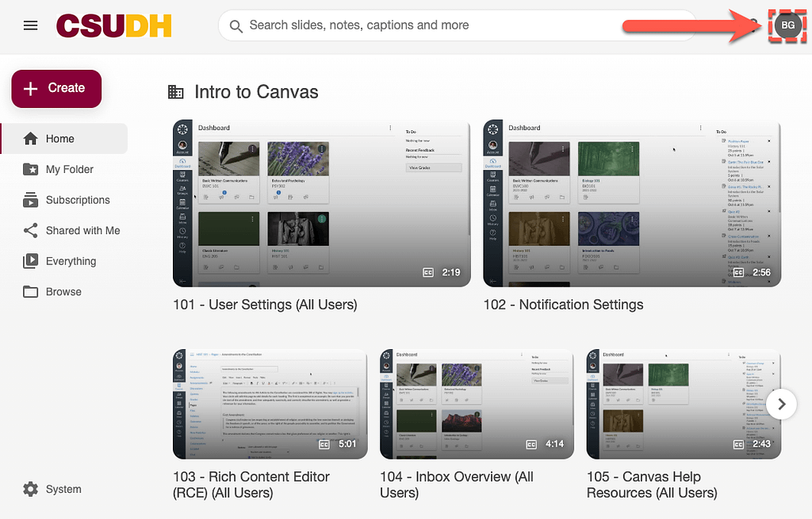The height and width of the screenshot is (519, 812).
Task: Click the CC icon on video 104
Action: tap(531, 444)
